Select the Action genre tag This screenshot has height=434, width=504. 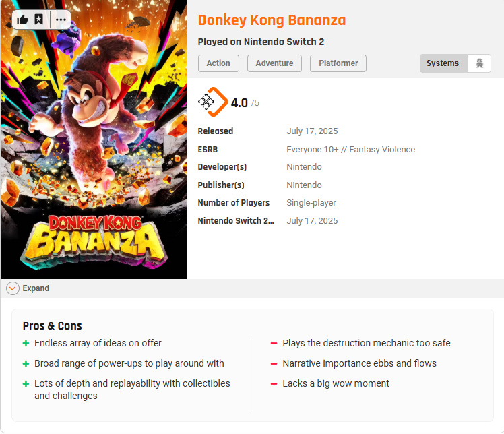(218, 63)
